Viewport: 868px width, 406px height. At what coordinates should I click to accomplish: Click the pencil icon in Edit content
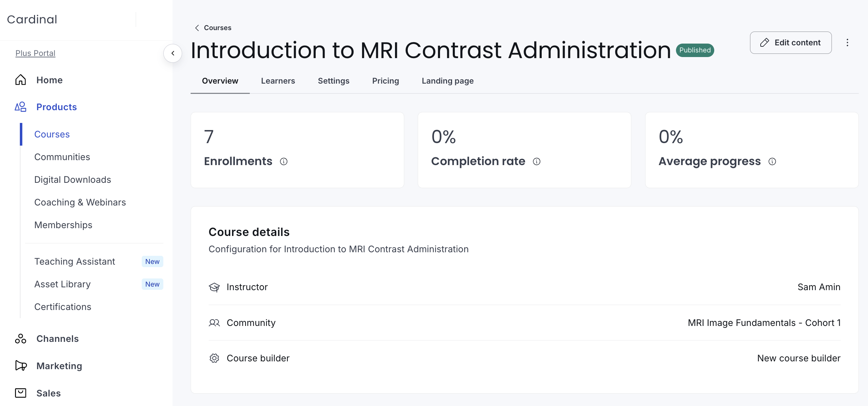click(765, 43)
